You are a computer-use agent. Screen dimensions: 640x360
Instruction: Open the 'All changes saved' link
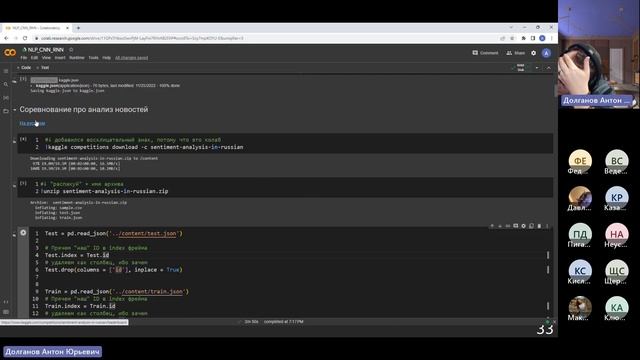coord(131,58)
